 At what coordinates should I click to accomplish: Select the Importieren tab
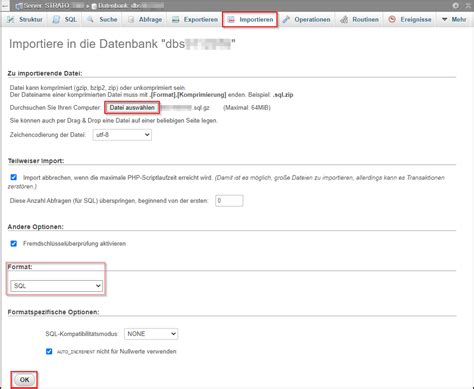click(x=250, y=20)
